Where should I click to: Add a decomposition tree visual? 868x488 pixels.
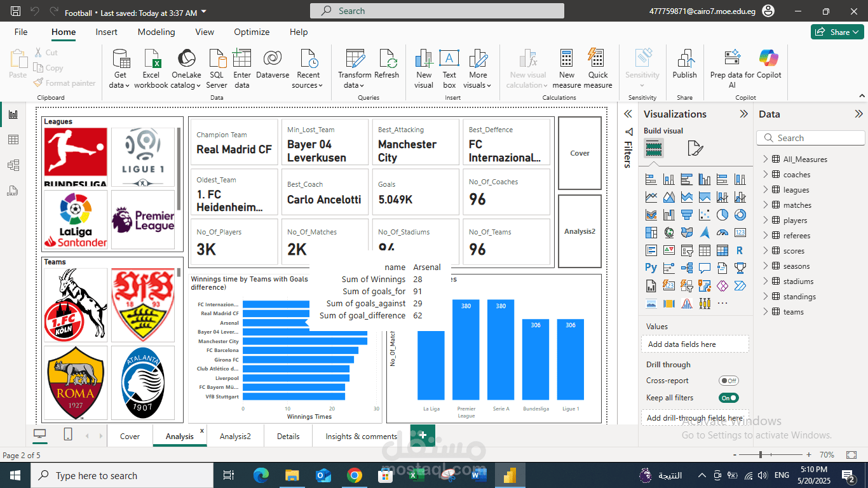tap(686, 268)
